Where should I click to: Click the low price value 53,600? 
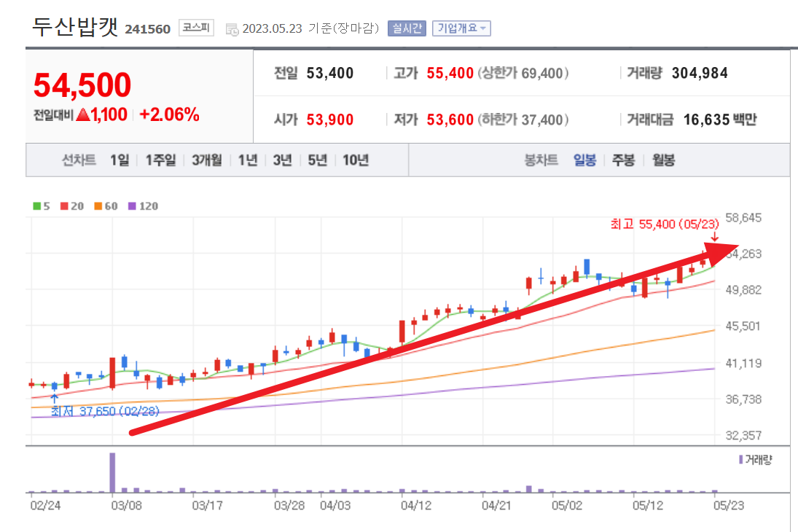[x=450, y=120]
